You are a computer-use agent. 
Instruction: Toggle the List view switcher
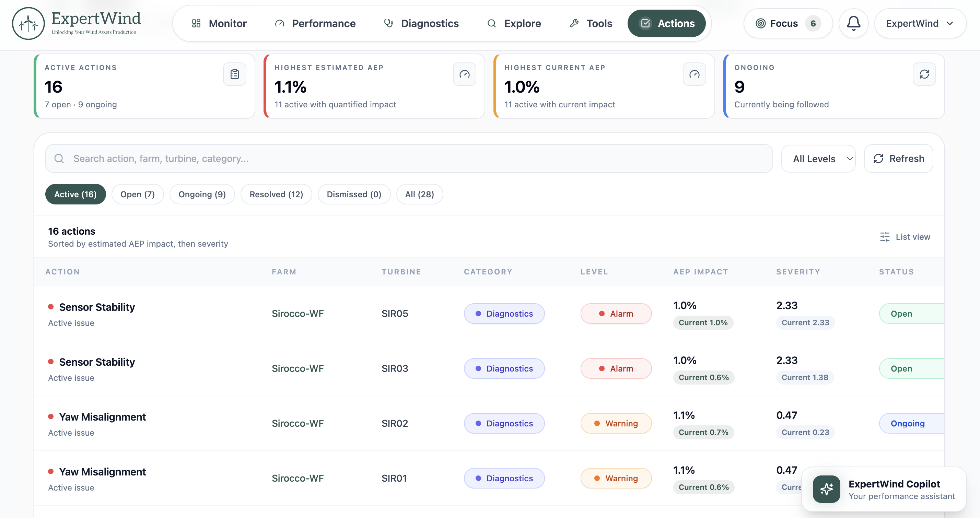coord(905,237)
